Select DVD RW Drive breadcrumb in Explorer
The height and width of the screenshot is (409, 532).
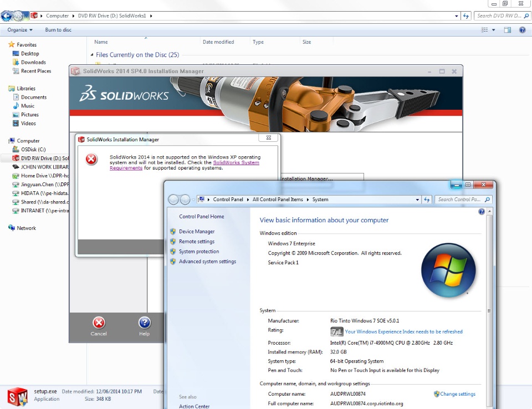click(x=112, y=16)
